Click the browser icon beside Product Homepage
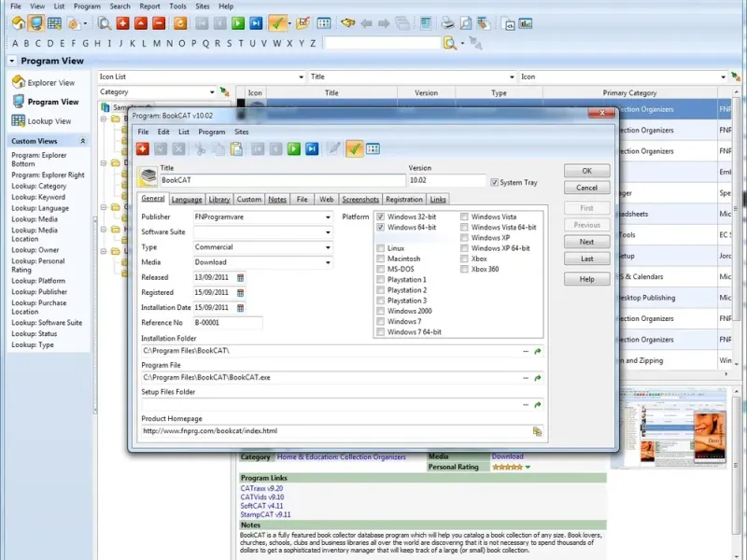Screen dimensions: 747x560 click(538, 431)
